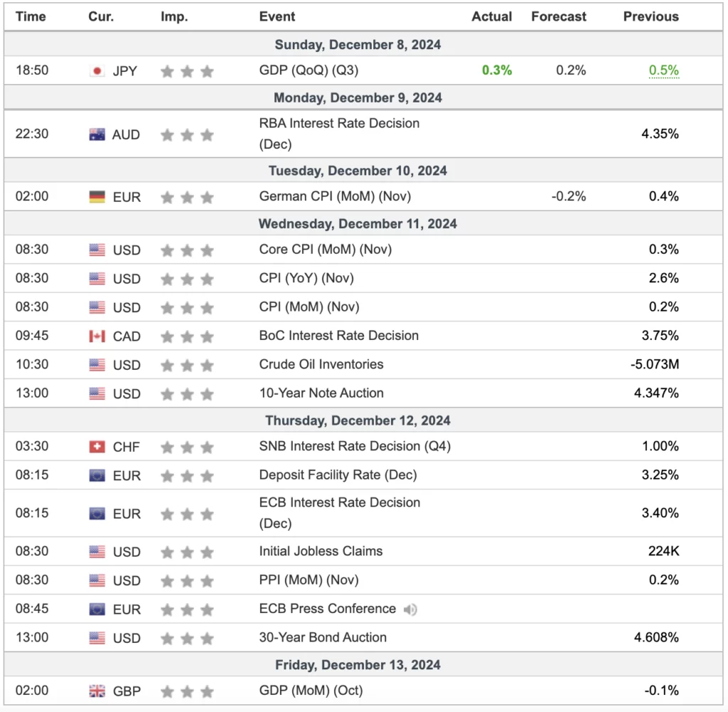
Task: Open the CPI (YoY) (Nov) event
Action: point(306,277)
